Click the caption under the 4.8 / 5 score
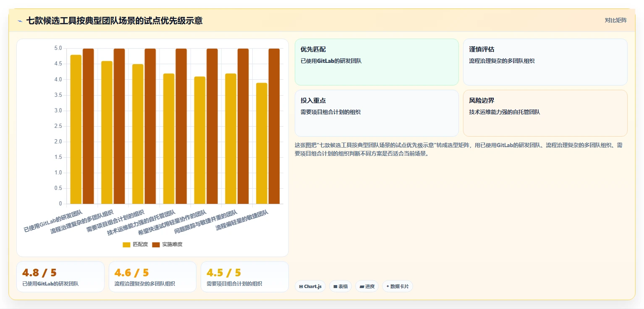 [50, 284]
